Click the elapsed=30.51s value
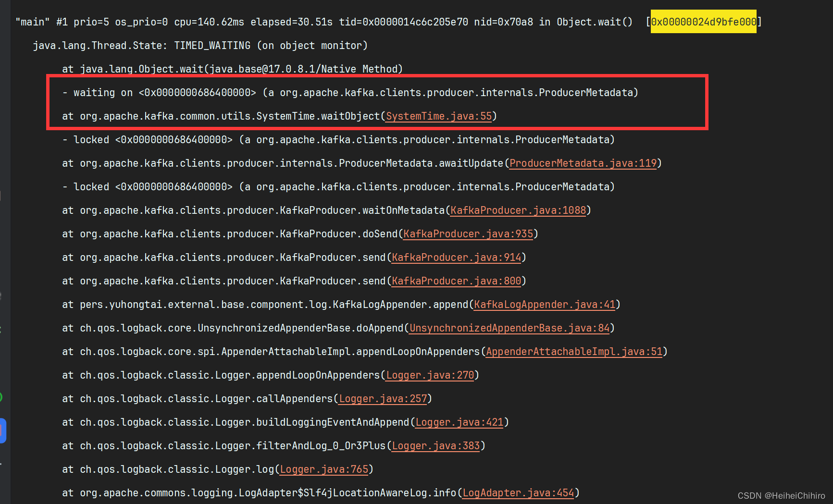833x504 pixels. [x=291, y=22]
